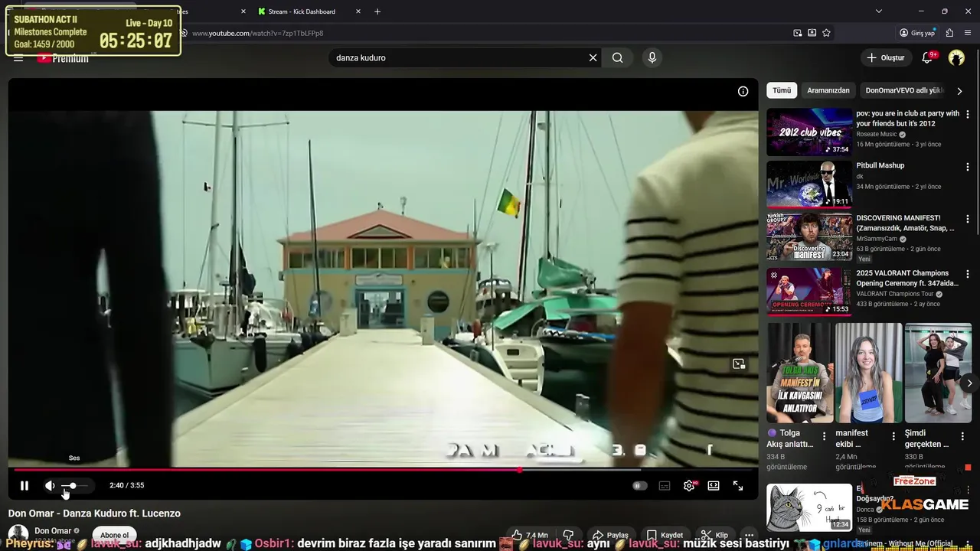980x551 pixels.
Task: Select the Tümü filter chip
Action: (x=782, y=90)
